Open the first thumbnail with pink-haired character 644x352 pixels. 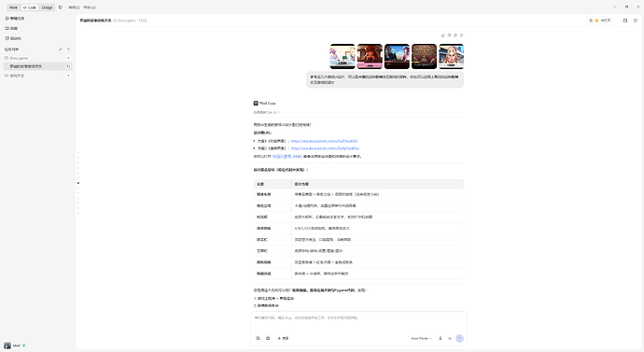[343, 56]
